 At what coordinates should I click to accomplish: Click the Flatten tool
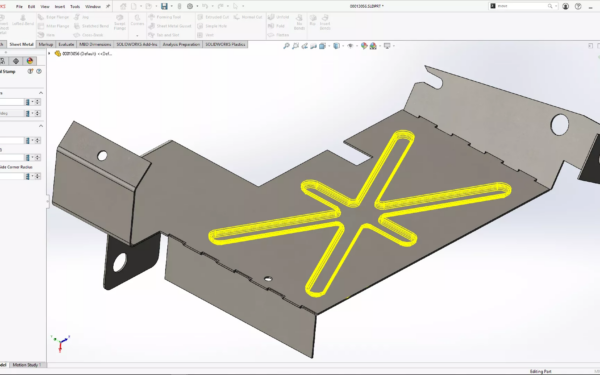(x=279, y=35)
